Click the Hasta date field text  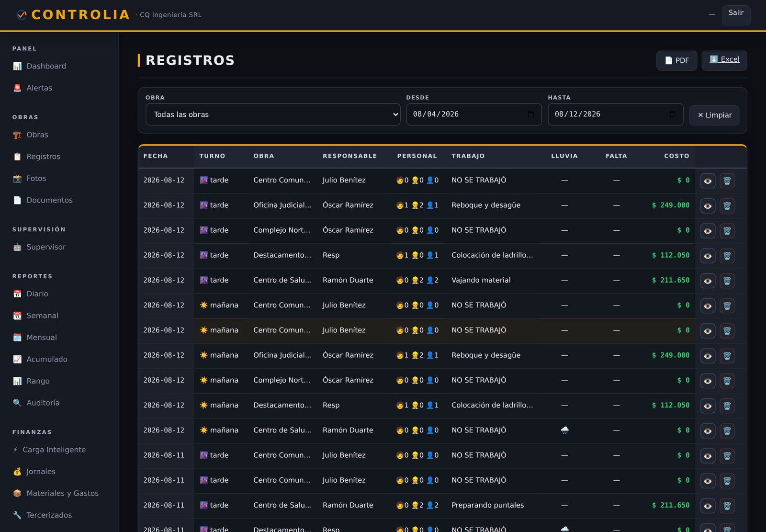[x=577, y=114]
